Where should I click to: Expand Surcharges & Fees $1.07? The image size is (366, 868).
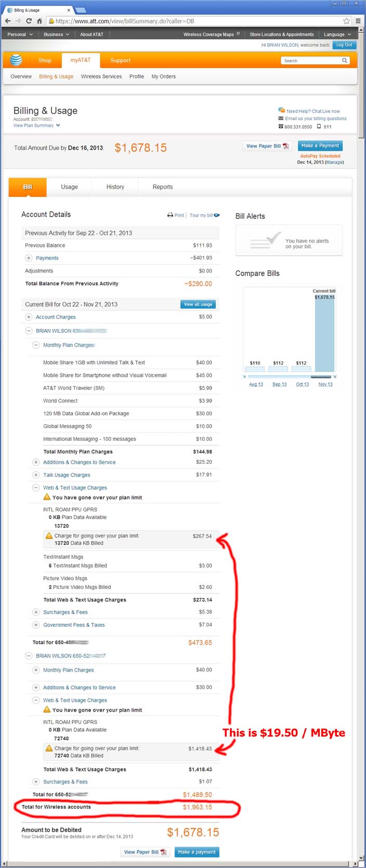click(x=36, y=782)
